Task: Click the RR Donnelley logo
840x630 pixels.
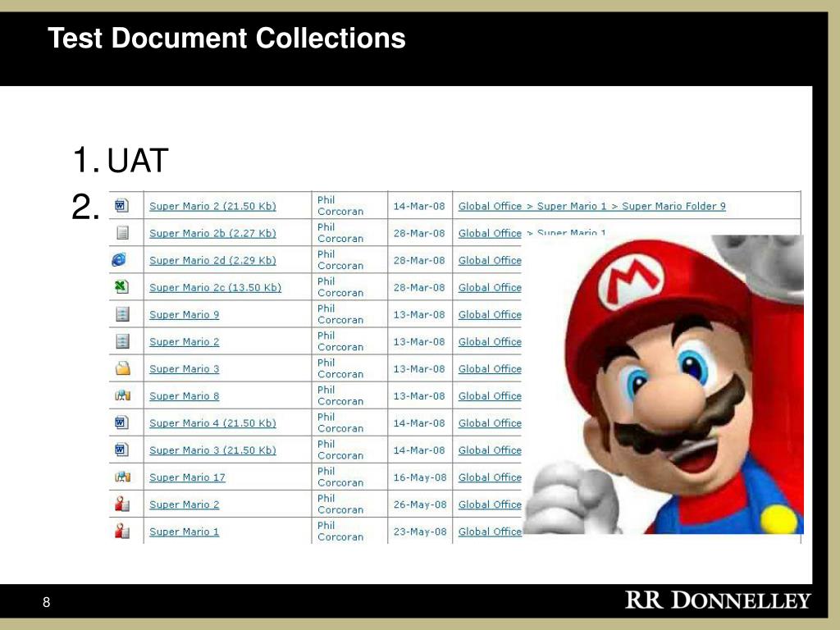Action: [718, 600]
